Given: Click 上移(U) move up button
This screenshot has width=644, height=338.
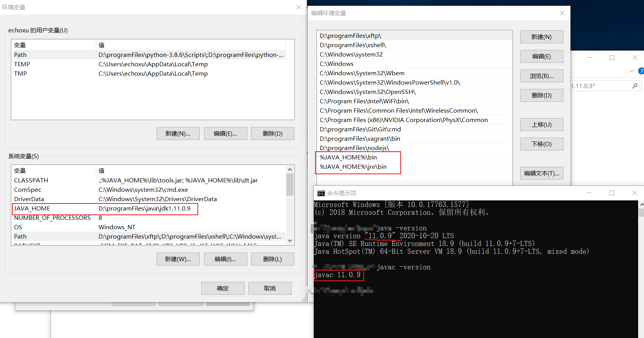Looking at the screenshot, I should pyautogui.click(x=542, y=125).
